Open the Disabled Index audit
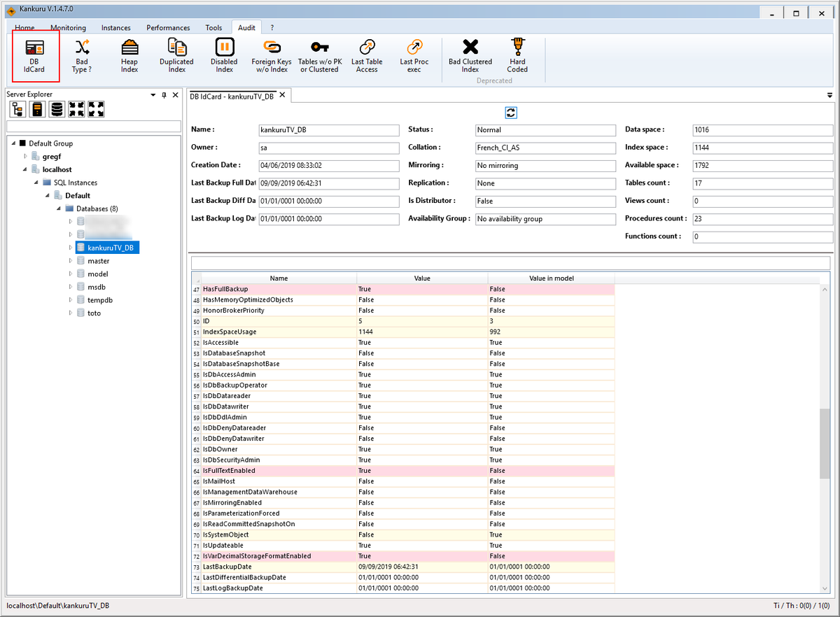The image size is (840, 617). [x=224, y=56]
